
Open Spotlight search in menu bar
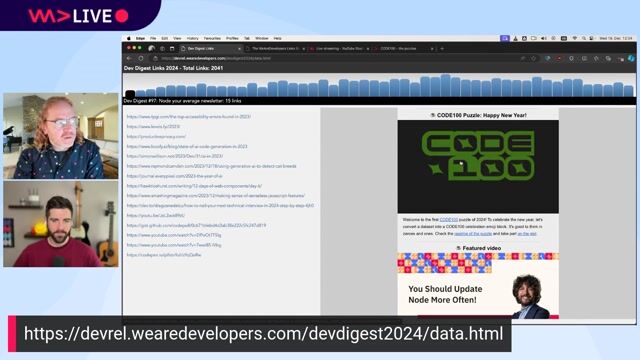[584, 38]
